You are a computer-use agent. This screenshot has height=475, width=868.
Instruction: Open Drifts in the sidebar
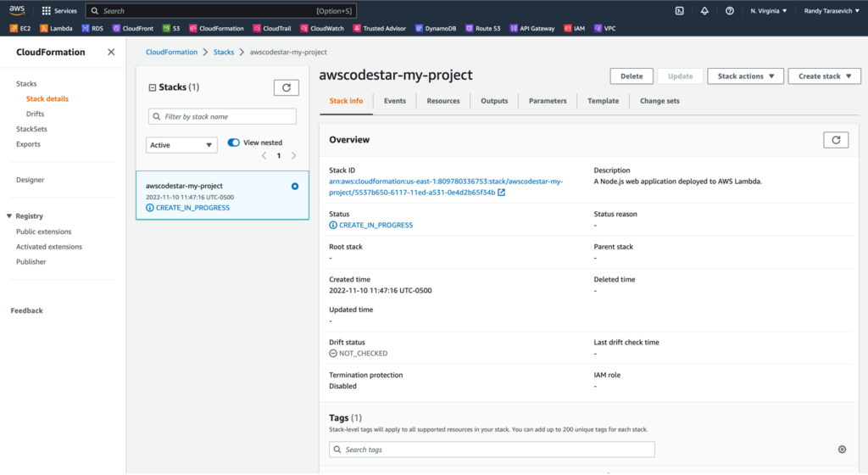click(35, 114)
